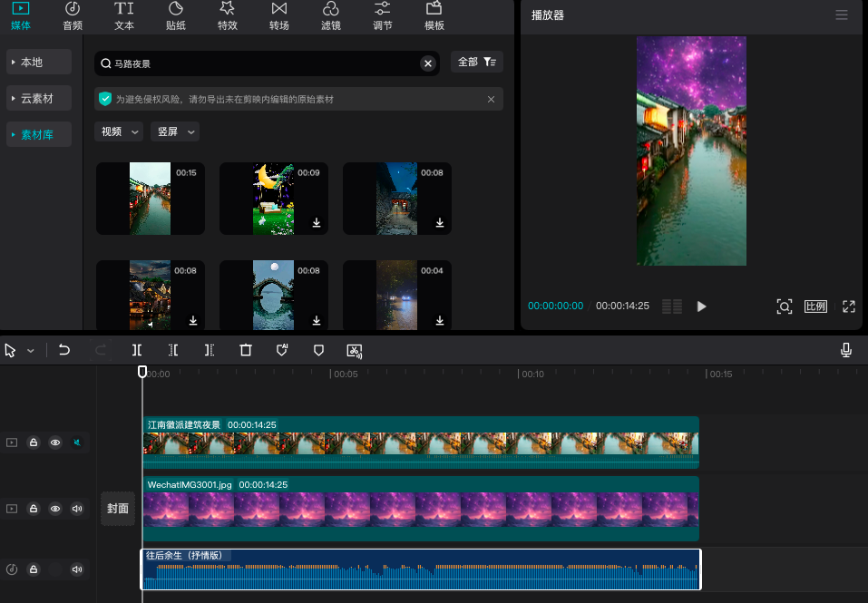
Task: Open the player's hamburger menu
Action: [842, 15]
